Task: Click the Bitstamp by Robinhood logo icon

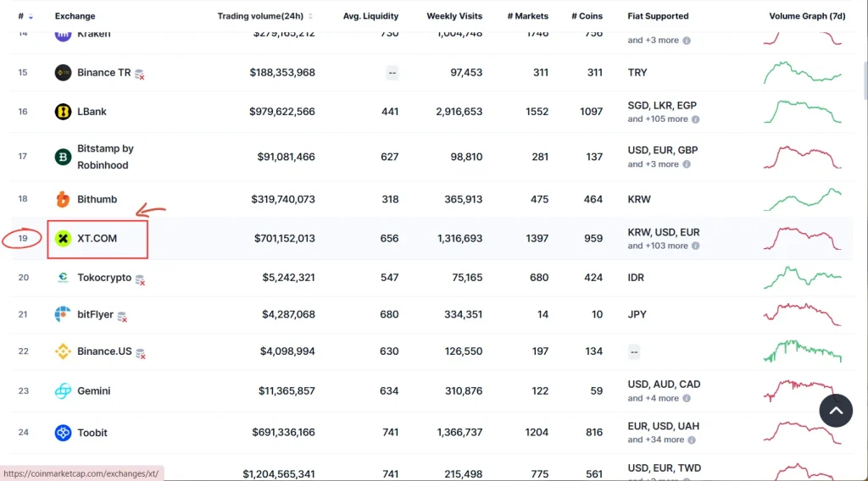Action: [63, 157]
